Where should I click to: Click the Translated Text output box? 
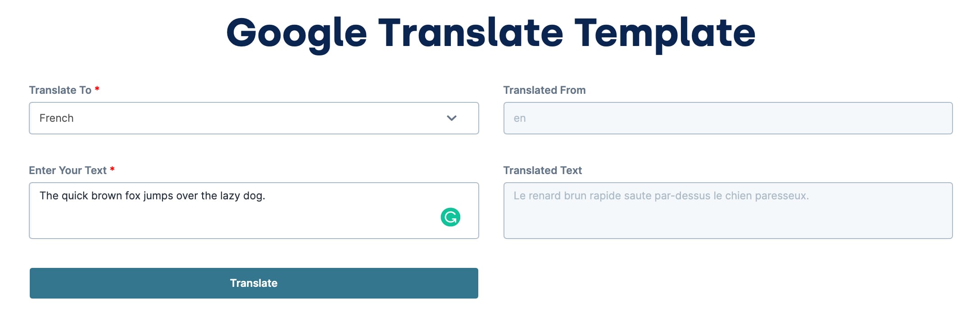click(x=728, y=211)
